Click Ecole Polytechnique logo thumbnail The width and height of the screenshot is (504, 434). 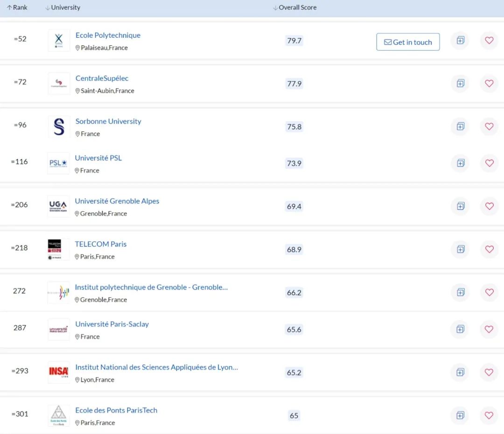tap(59, 41)
